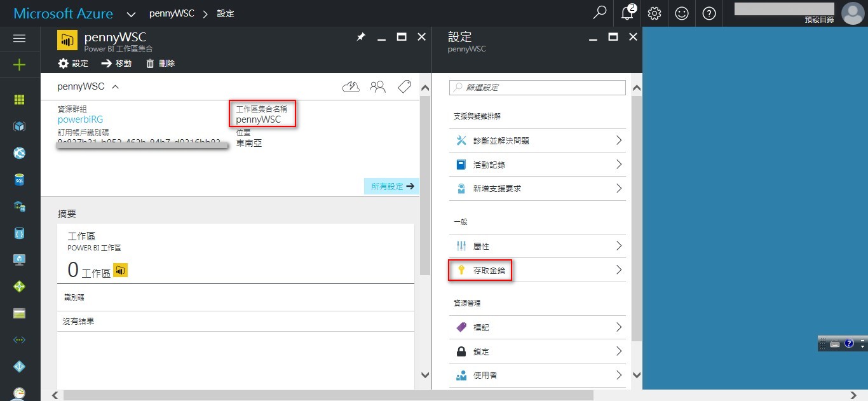Click the 設定 breadcrumb in top bar

pos(226,13)
